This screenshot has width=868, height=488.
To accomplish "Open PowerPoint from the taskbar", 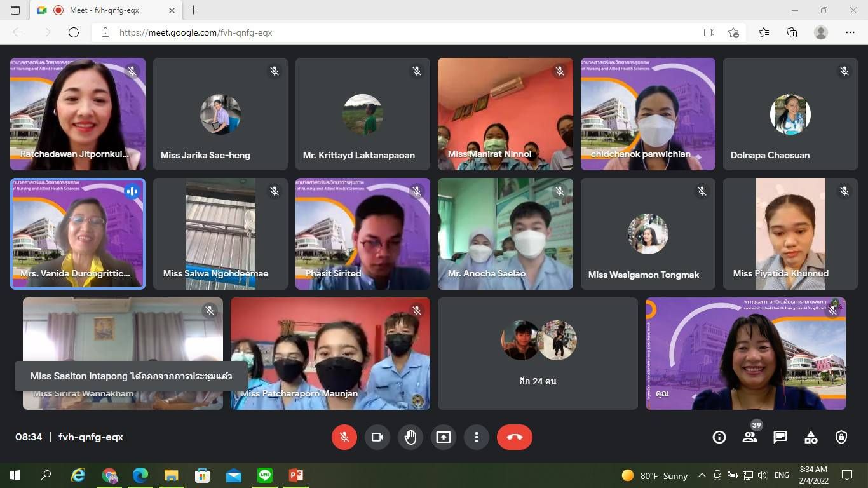I will click(x=296, y=475).
